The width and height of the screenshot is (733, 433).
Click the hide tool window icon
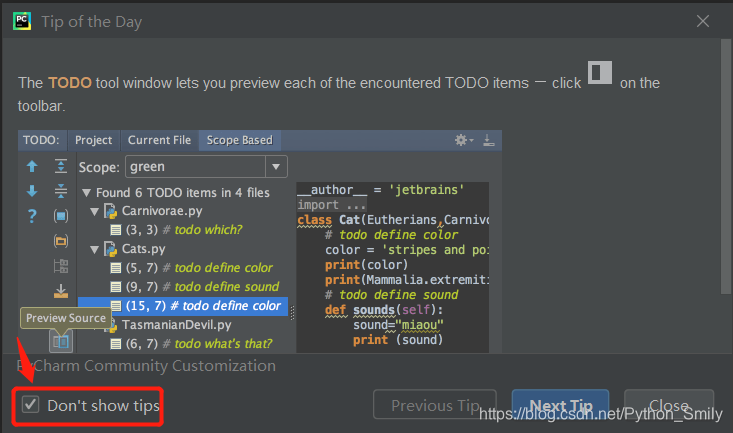coord(489,140)
